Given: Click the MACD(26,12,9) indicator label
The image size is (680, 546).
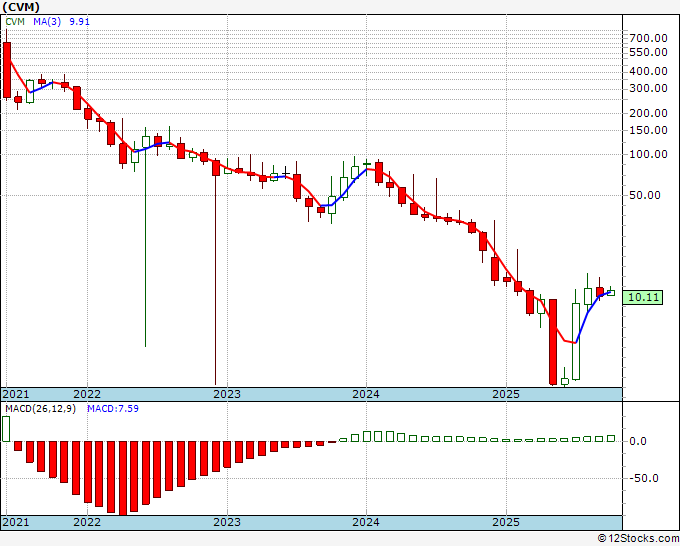Looking at the screenshot, I should click(40, 409).
